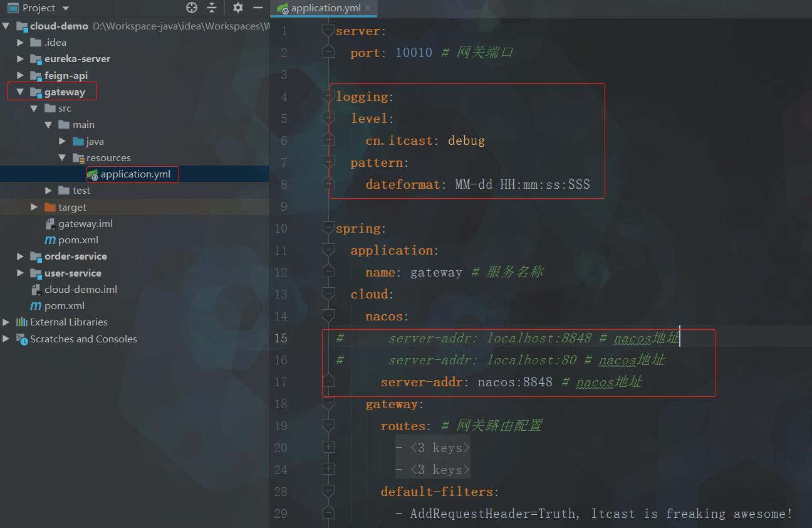812x528 pixels.
Task: Collapse the cloud-demo root project node
Action: point(6,26)
